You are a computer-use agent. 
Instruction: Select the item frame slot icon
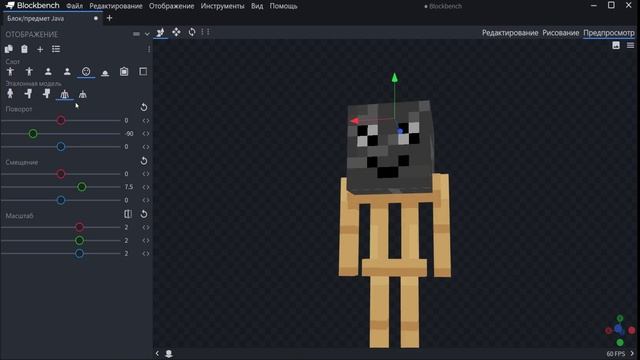(x=124, y=72)
